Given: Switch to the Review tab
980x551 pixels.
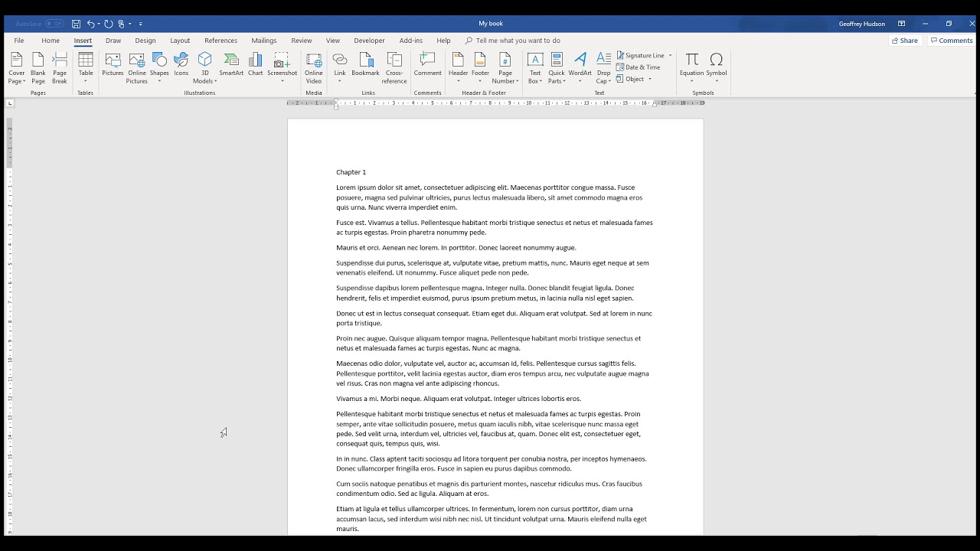Looking at the screenshot, I should point(302,41).
